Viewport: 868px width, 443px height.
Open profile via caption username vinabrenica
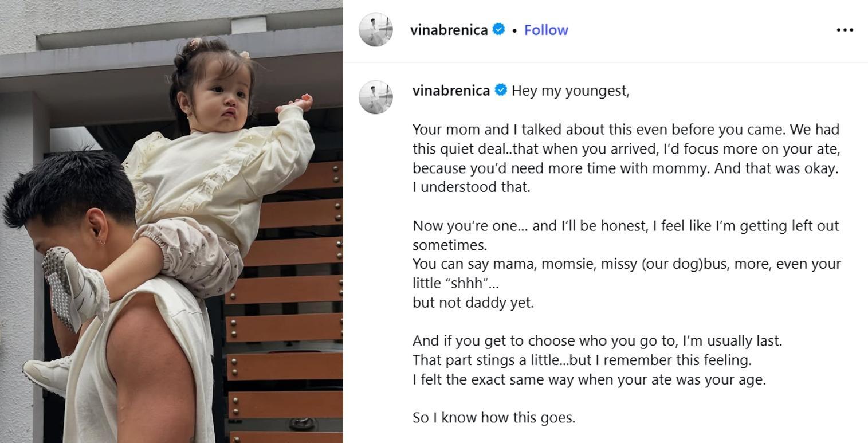tap(451, 91)
